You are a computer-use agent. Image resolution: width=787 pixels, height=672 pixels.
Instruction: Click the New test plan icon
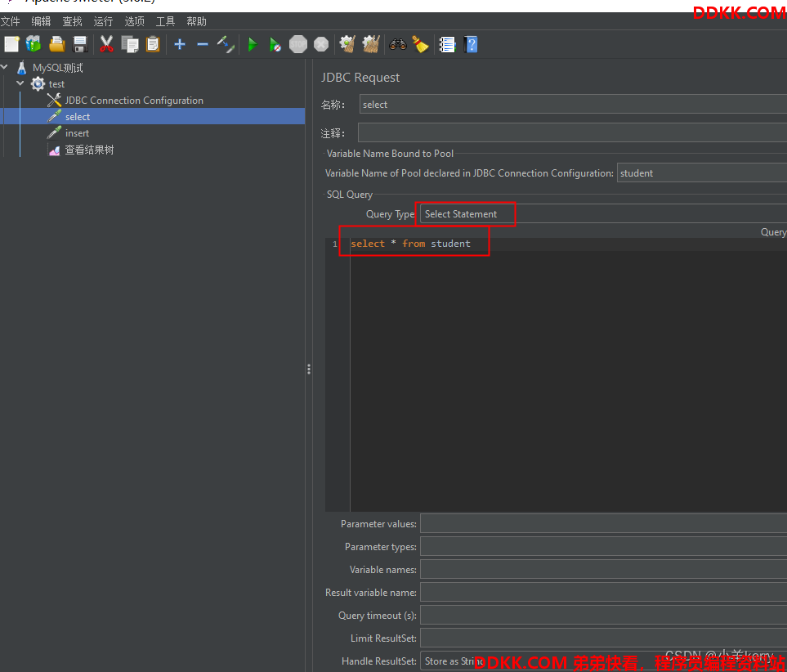[11, 44]
